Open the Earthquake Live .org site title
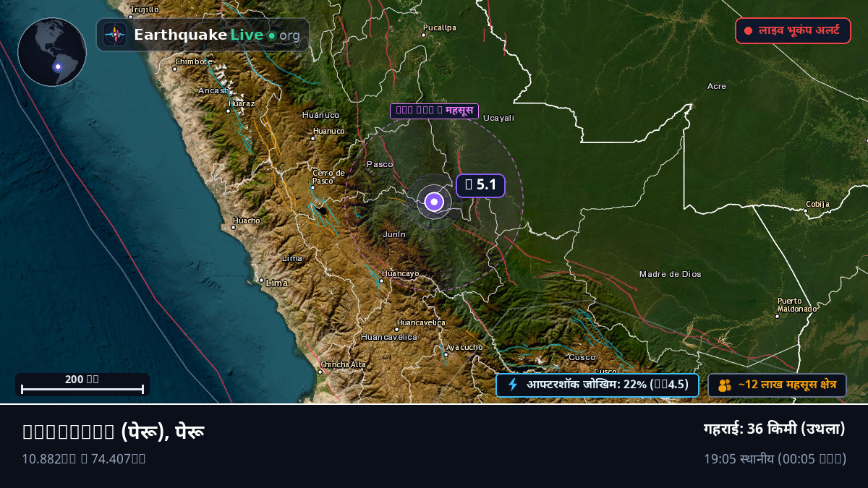The width and height of the screenshot is (868, 488). (x=217, y=35)
